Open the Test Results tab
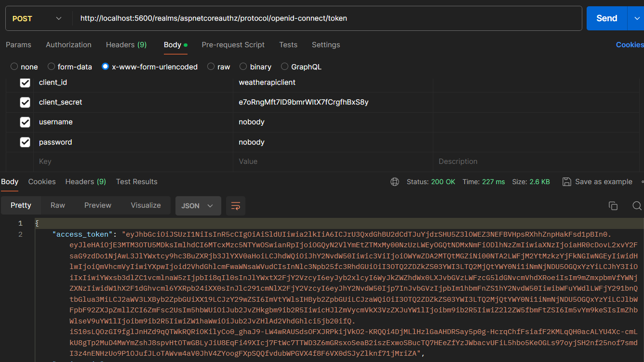The image size is (644, 362). pos(136,182)
